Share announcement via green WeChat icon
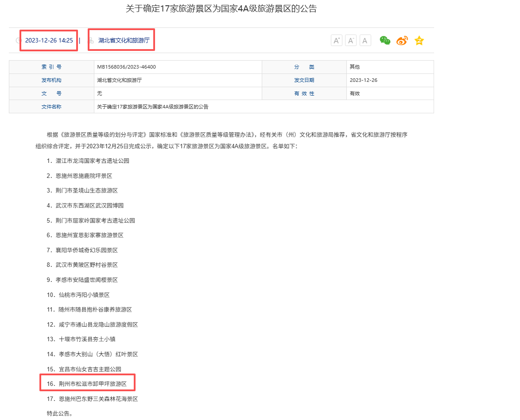 (x=385, y=41)
